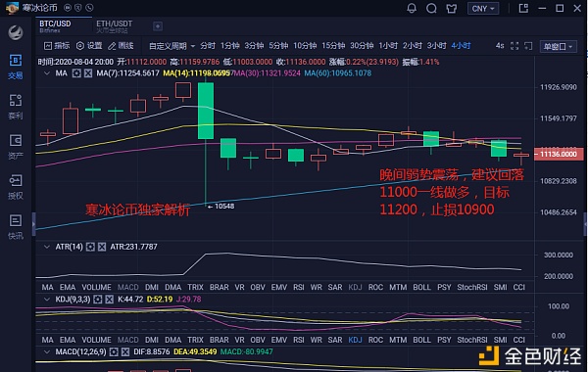
Task: Collapse the ATR(14) panel chevron
Action: coord(46,247)
